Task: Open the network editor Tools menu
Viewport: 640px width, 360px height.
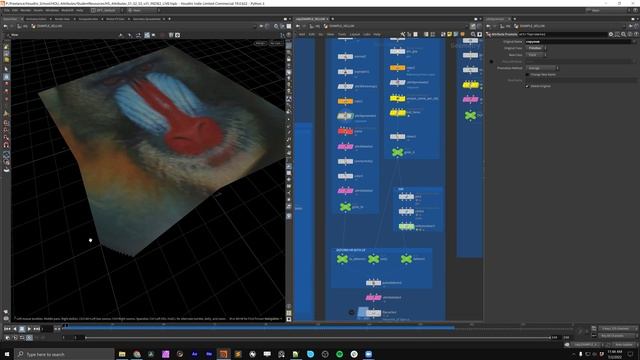Action: (x=342, y=34)
